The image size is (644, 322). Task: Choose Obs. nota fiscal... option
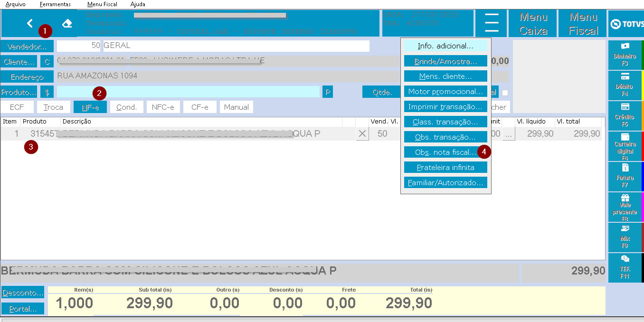[445, 152]
